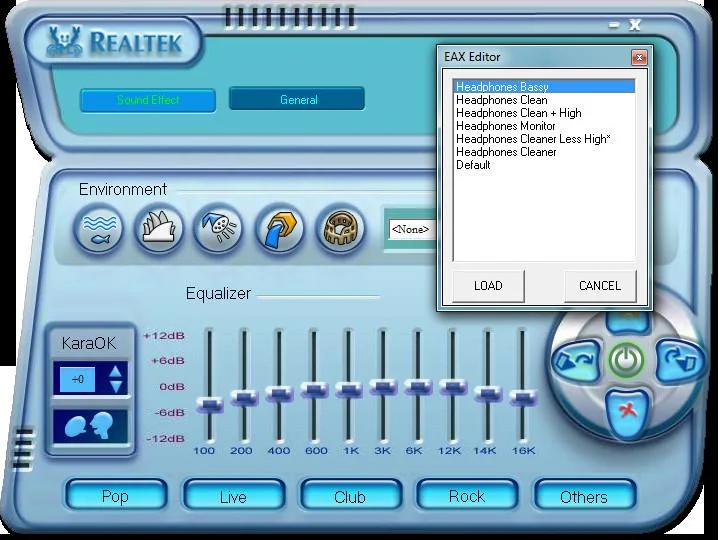Apply the Live equalizer preset
The image size is (720, 540).
(234, 496)
